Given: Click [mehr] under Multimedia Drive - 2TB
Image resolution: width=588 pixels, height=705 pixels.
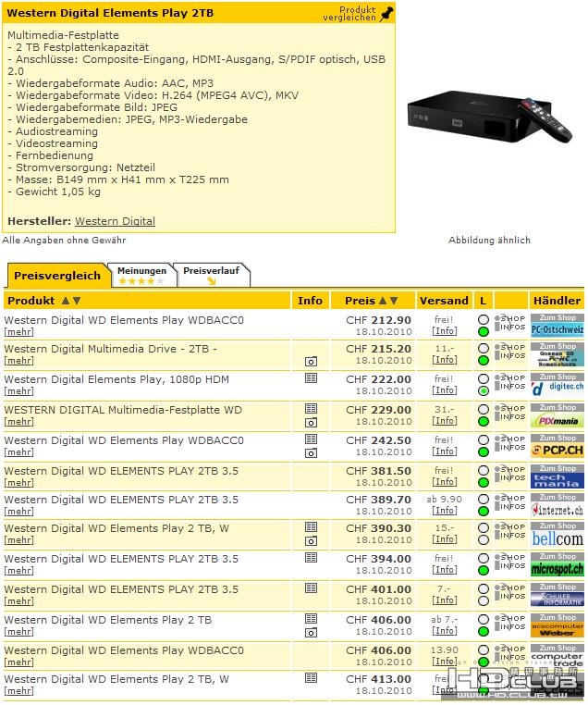Looking at the screenshot, I should point(18,361).
